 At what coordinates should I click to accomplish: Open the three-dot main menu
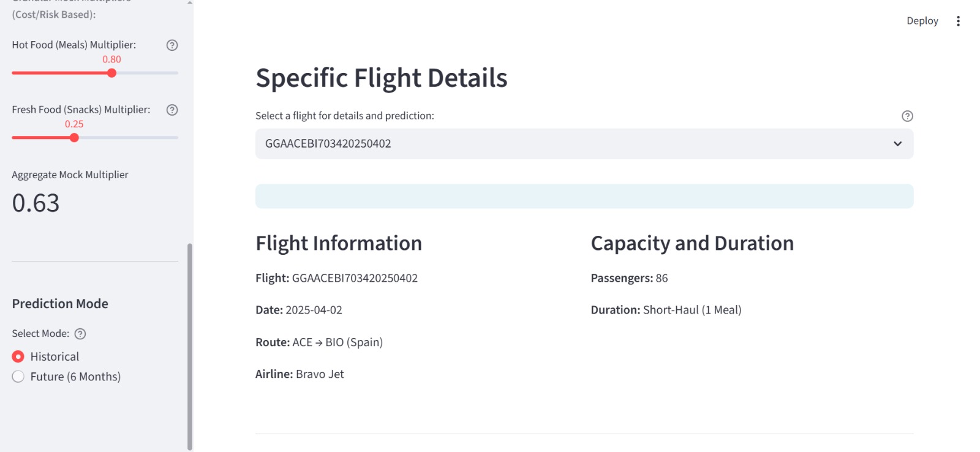(958, 21)
